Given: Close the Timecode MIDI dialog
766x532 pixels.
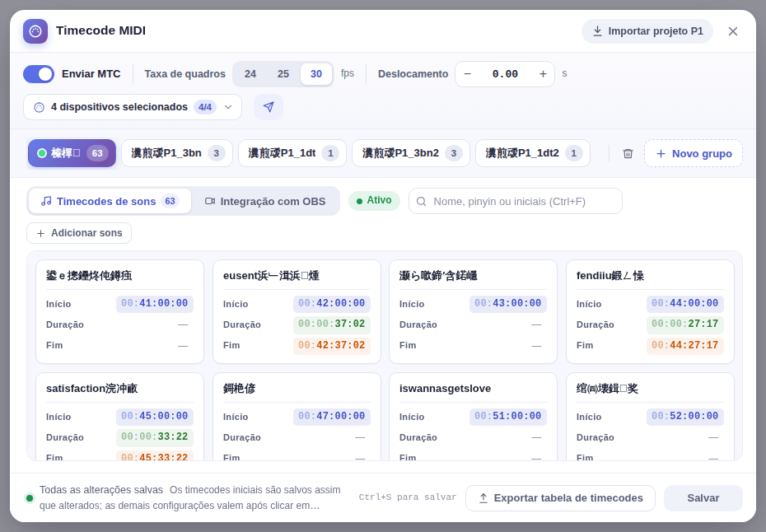Looking at the screenshot, I should 733,31.
